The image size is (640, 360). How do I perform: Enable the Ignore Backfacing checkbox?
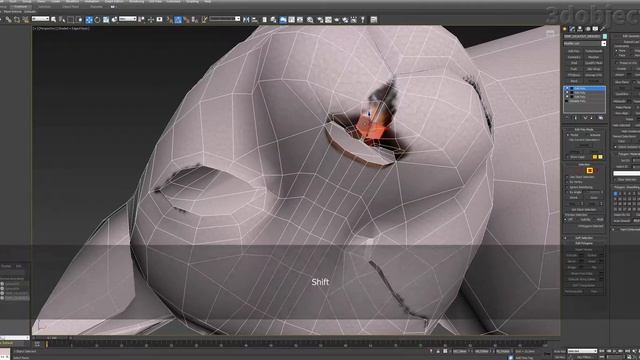click(567, 187)
